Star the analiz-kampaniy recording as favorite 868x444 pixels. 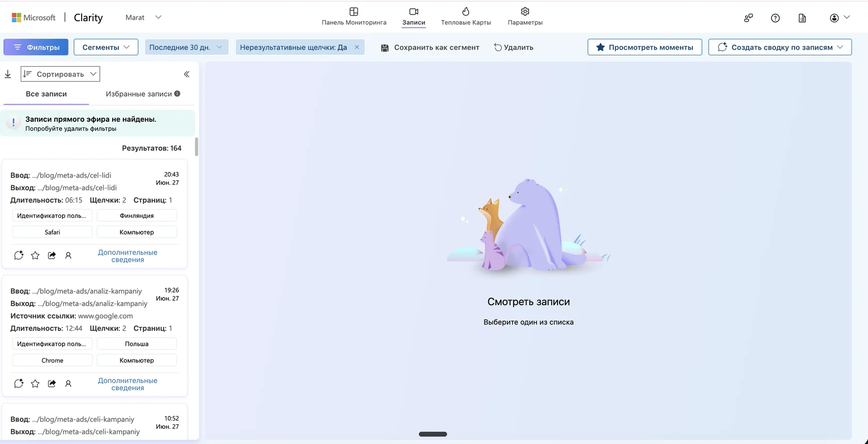tap(35, 384)
